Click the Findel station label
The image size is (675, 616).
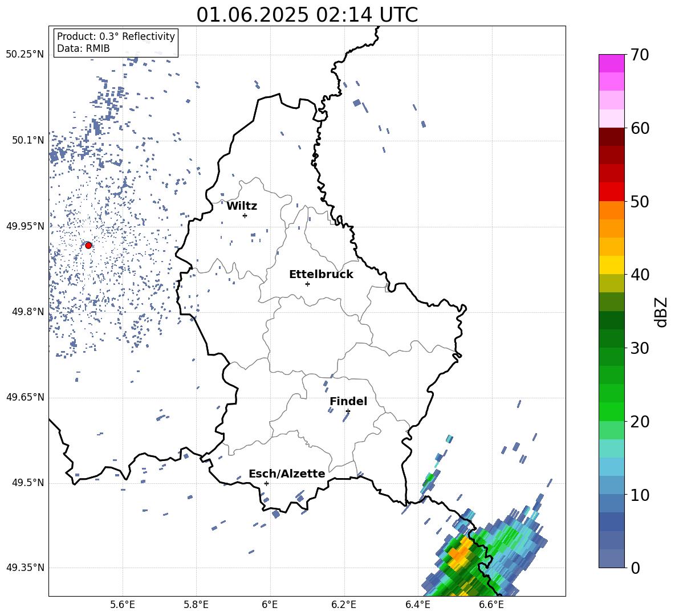348,401
